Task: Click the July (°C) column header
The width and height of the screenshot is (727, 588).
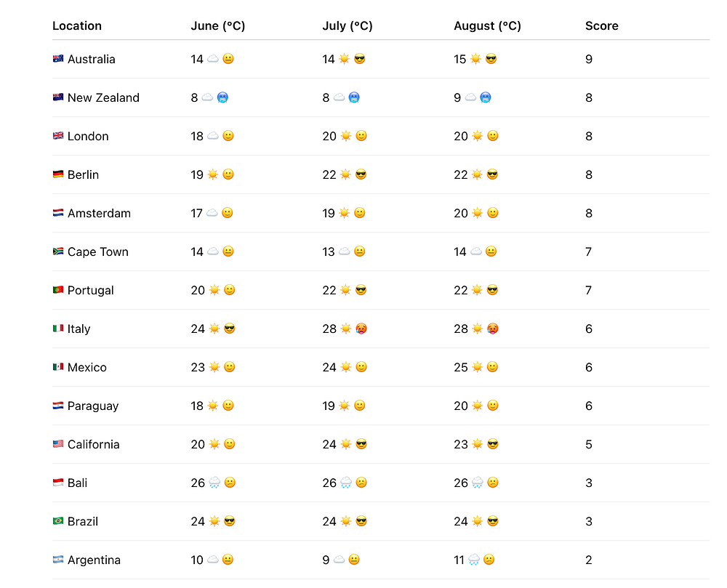Action: [347, 25]
